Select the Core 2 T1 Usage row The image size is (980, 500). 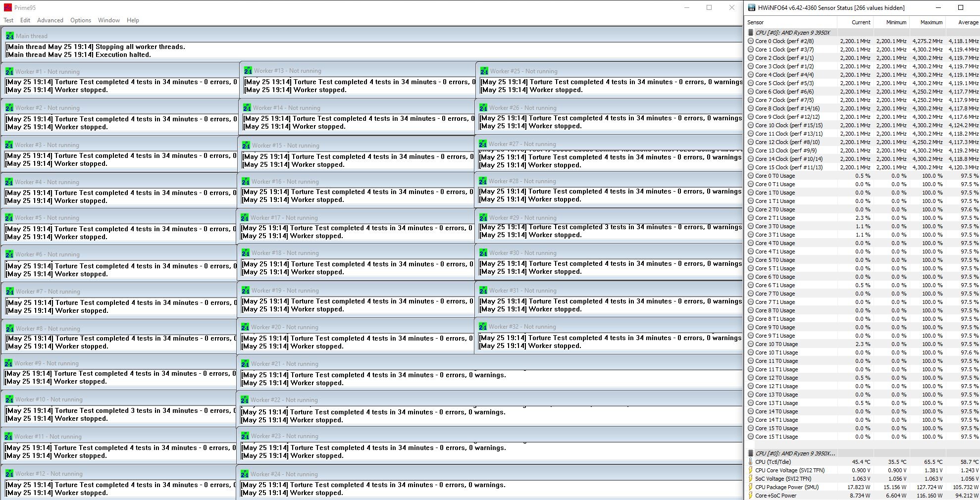[863, 218]
